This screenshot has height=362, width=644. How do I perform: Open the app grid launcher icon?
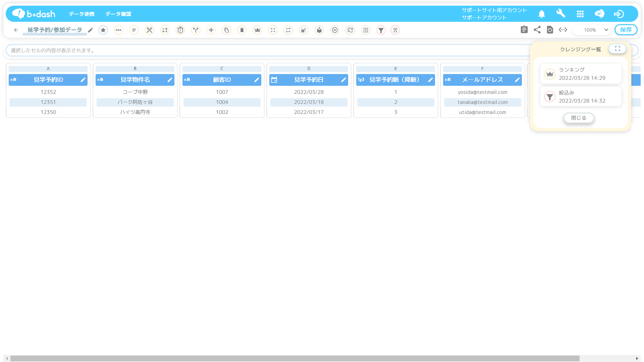580,14
